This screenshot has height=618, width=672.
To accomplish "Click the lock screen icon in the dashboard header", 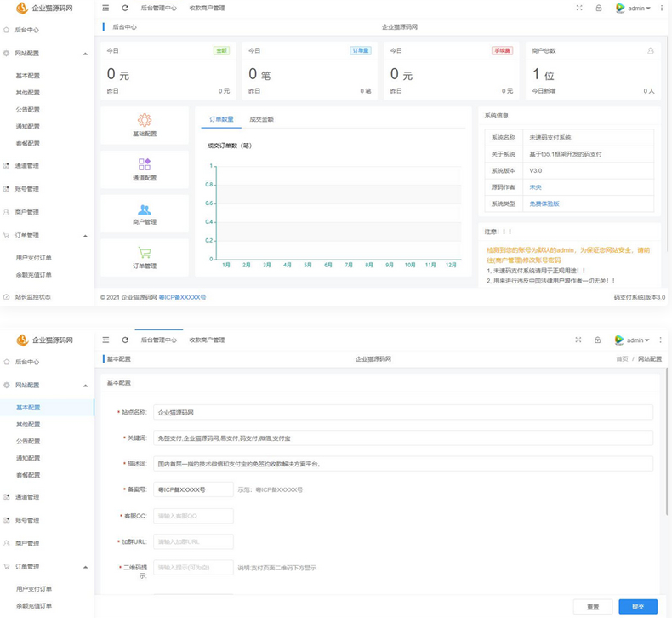I will [599, 8].
